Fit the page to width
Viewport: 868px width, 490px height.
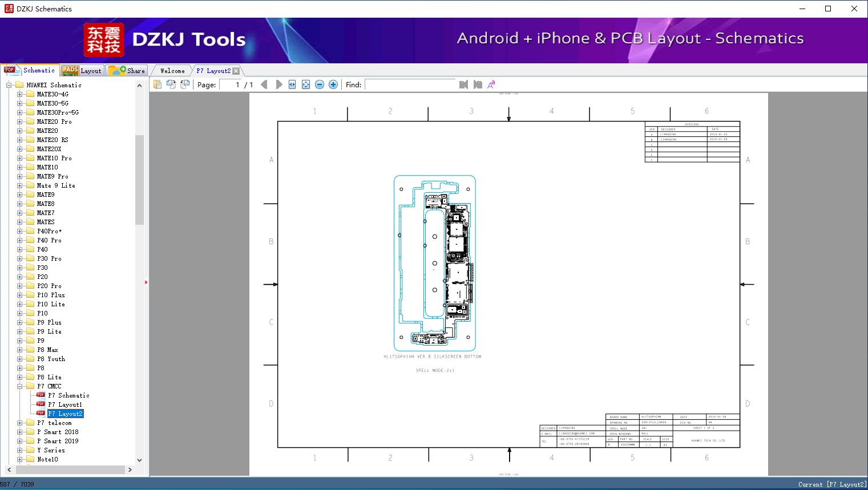click(292, 84)
